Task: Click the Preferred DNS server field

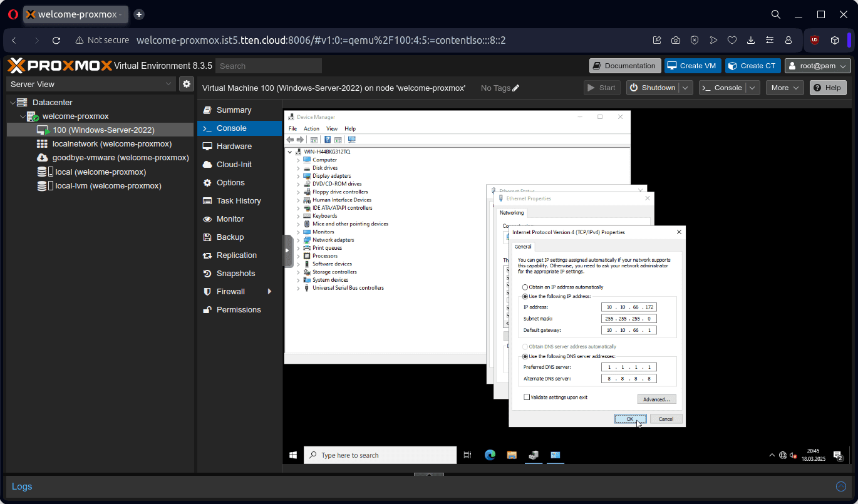Action: 629,367
